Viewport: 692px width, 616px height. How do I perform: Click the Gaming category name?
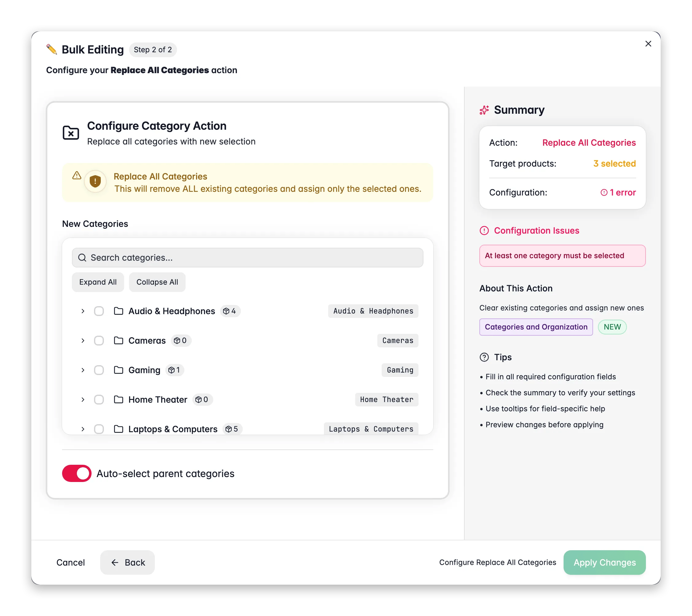144,370
